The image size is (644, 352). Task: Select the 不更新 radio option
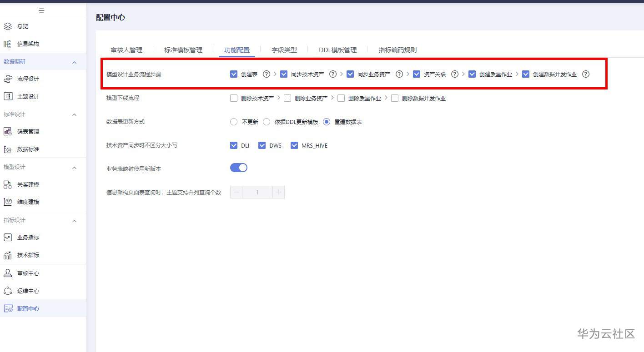pos(234,122)
